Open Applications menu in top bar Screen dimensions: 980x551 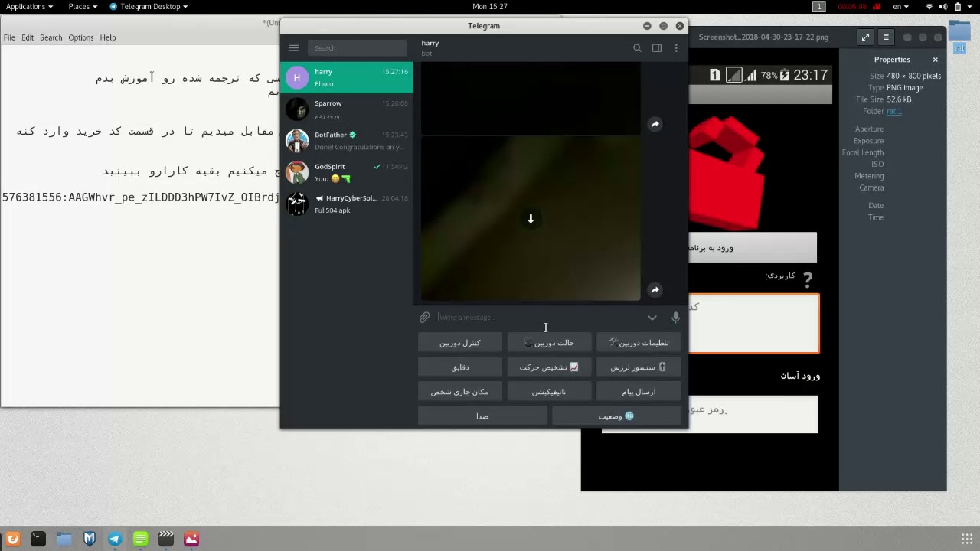click(30, 6)
